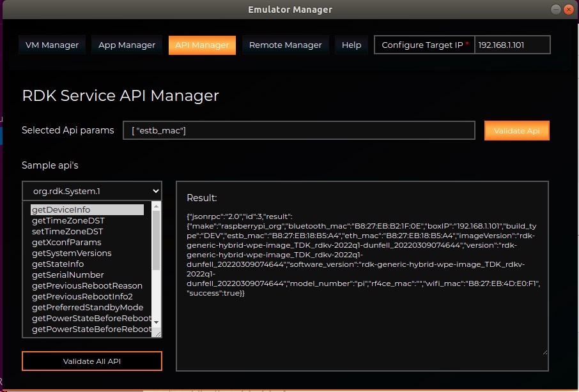Expand the org.rdk.System.1 service dropdown

click(91, 191)
